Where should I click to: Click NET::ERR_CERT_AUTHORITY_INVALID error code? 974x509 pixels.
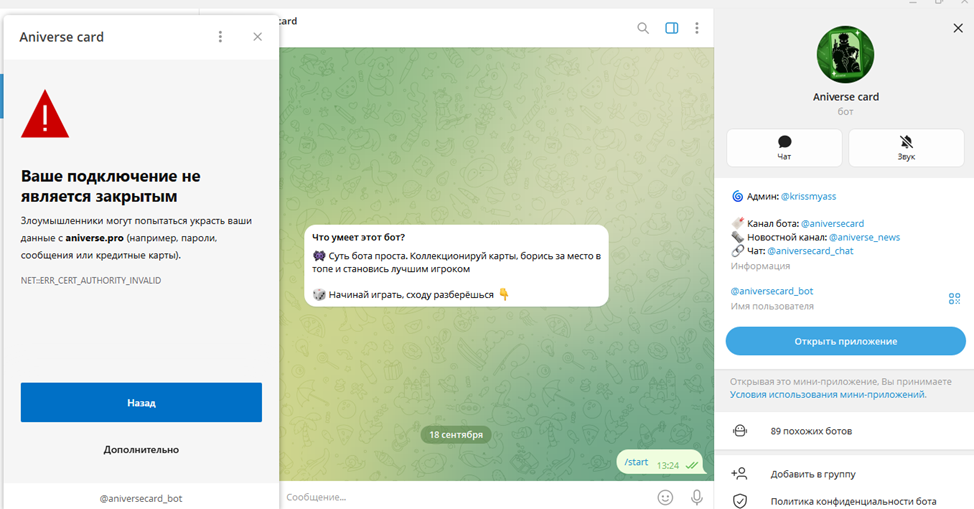[91, 280]
